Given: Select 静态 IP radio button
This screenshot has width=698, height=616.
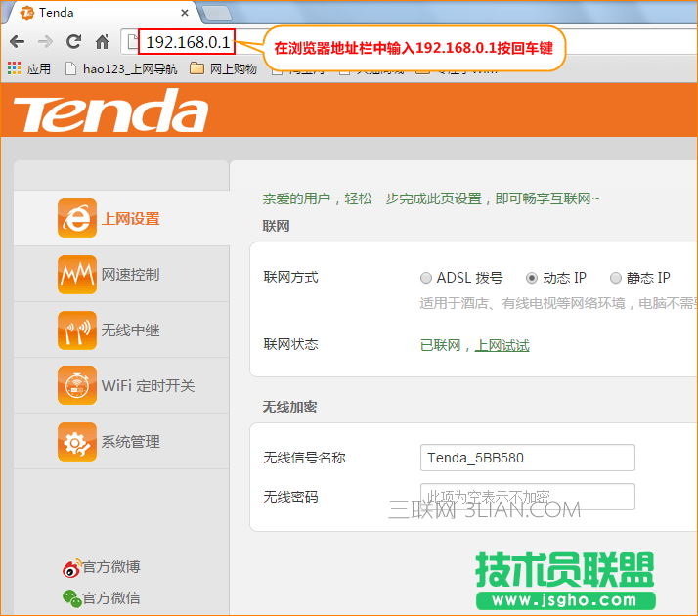Looking at the screenshot, I should [616, 278].
